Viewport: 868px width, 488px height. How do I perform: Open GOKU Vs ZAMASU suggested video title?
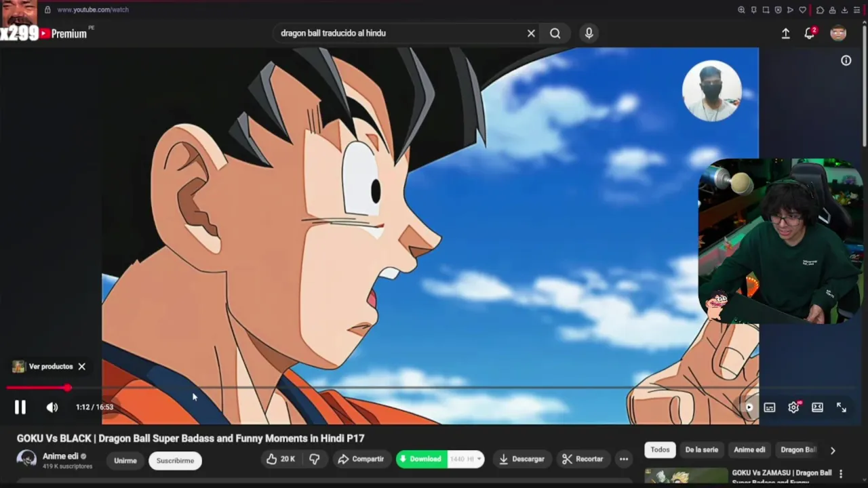click(x=781, y=477)
